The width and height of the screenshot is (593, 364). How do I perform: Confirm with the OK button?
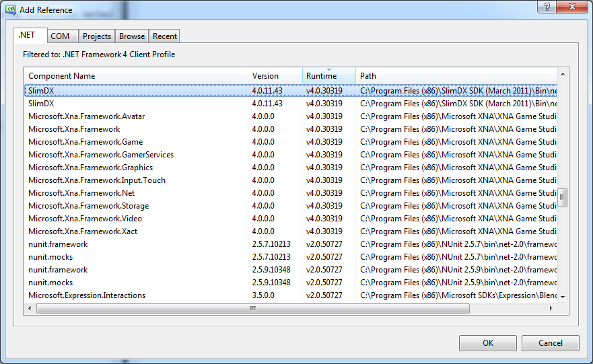pyautogui.click(x=488, y=343)
